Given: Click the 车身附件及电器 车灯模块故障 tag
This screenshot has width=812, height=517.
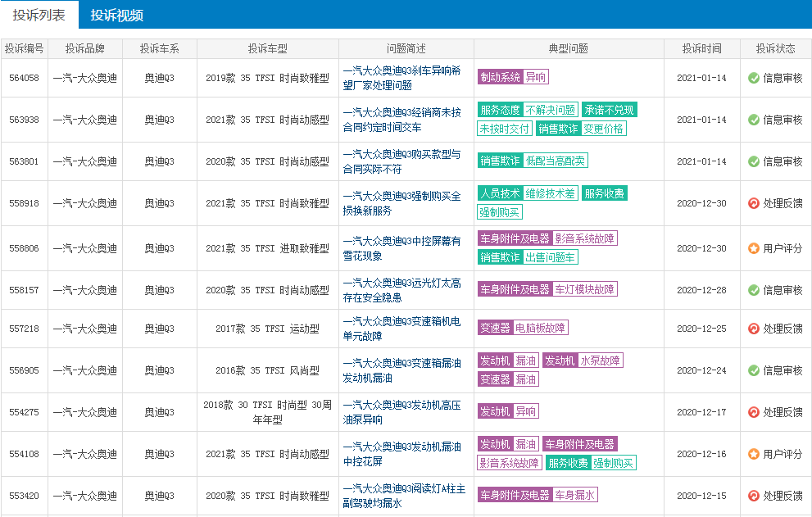Looking at the screenshot, I should 547,289.
